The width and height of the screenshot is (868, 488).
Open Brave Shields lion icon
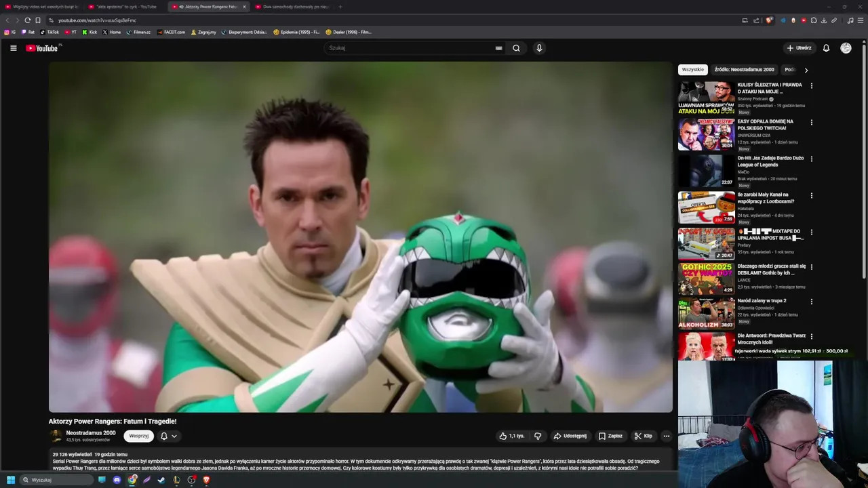pyautogui.click(x=768, y=20)
